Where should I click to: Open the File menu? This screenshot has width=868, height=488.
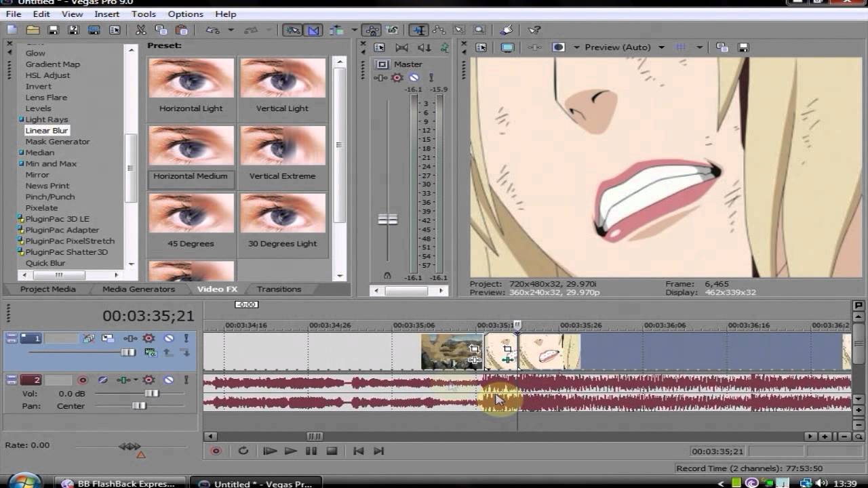14,14
